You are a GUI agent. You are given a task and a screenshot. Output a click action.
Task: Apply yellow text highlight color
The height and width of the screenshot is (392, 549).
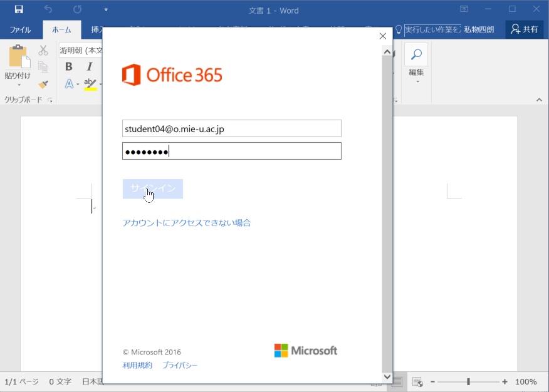(90, 85)
